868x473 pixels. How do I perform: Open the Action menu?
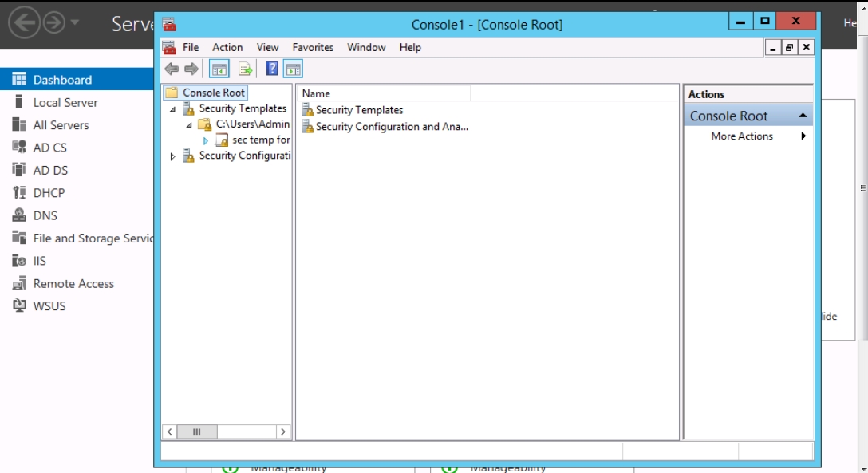coord(227,47)
